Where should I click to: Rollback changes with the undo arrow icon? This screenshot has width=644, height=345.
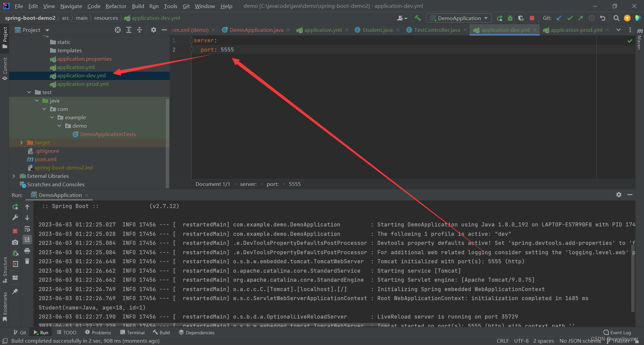click(x=603, y=18)
